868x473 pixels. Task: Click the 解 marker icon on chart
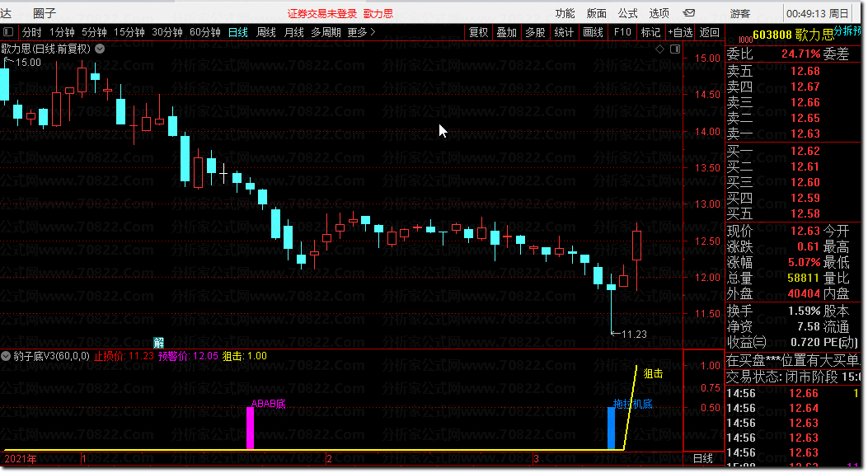pyautogui.click(x=159, y=343)
